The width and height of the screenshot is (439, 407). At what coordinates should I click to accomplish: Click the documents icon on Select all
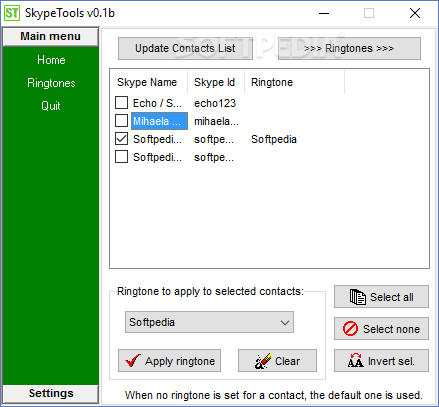358,297
